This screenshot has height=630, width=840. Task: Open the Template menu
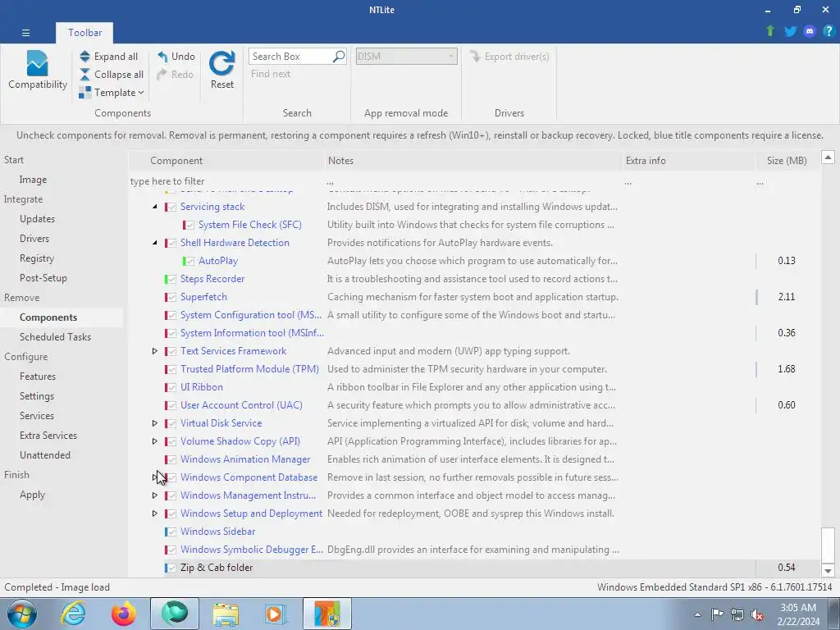pos(112,93)
